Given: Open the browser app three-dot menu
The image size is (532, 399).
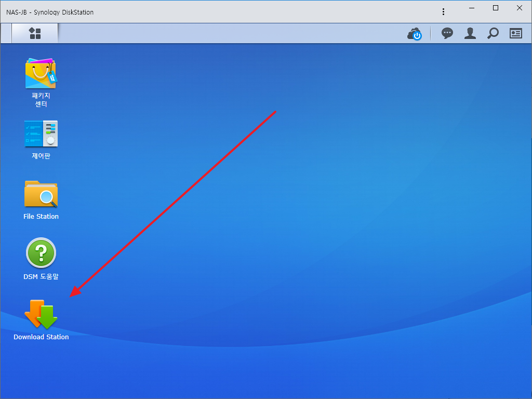Looking at the screenshot, I should point(443,12).
